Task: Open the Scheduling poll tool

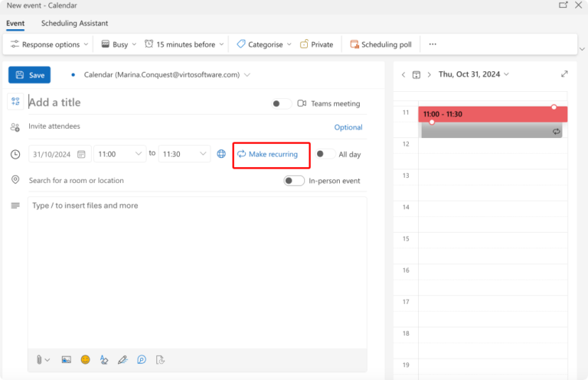Action: (x=381, y=44)
